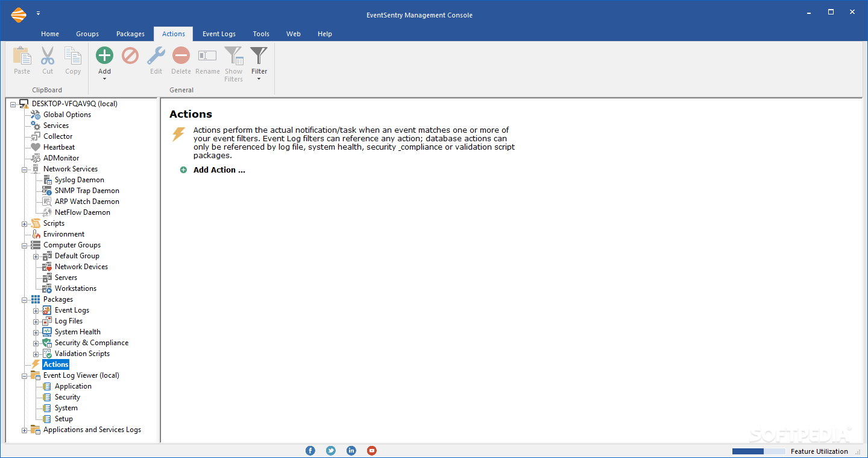Open the LinkedIn link icon
Viewport: 868px width, 458px height.
(351, 451)
